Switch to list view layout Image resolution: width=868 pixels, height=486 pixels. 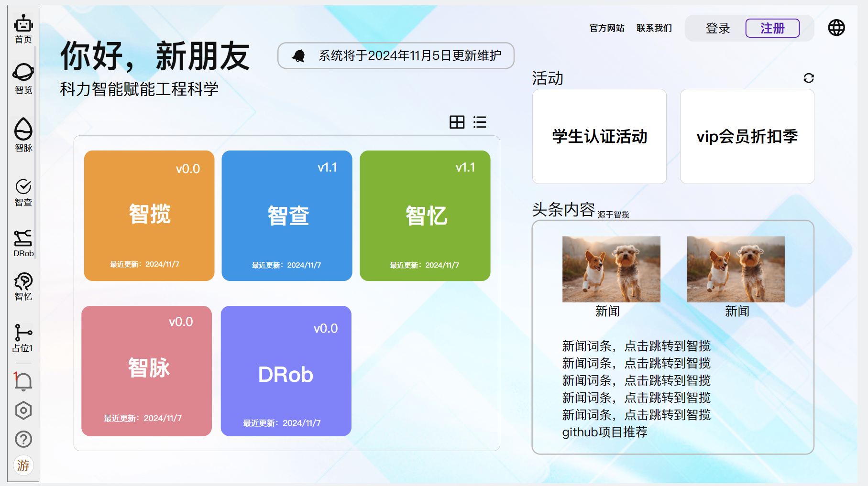point(480,122)
